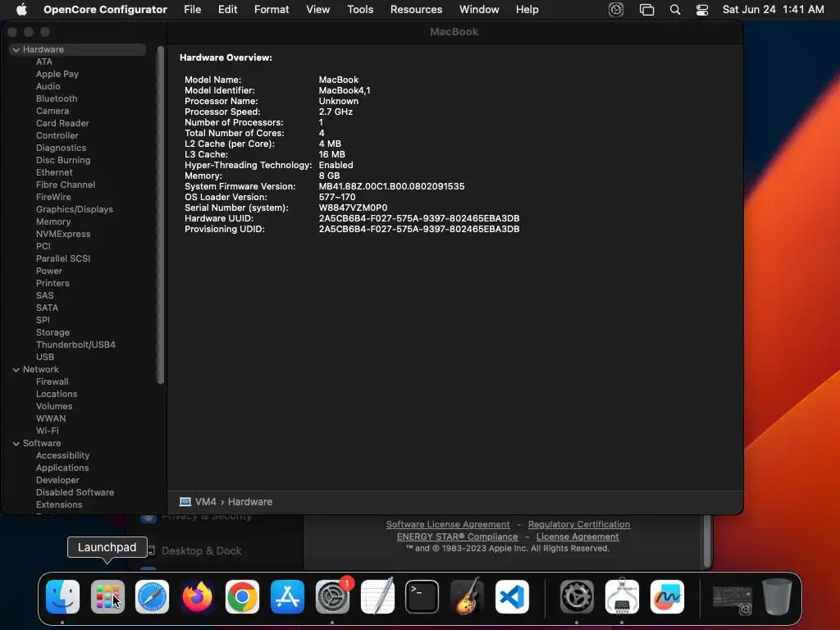This screenshot has width=840, height=630.
Task: Select PCI in the sidebar
Action: [x=43, y=246]
